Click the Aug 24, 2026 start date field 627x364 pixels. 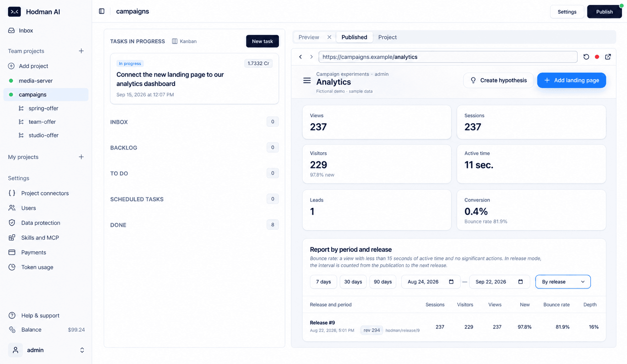click(x=431, y=282)
